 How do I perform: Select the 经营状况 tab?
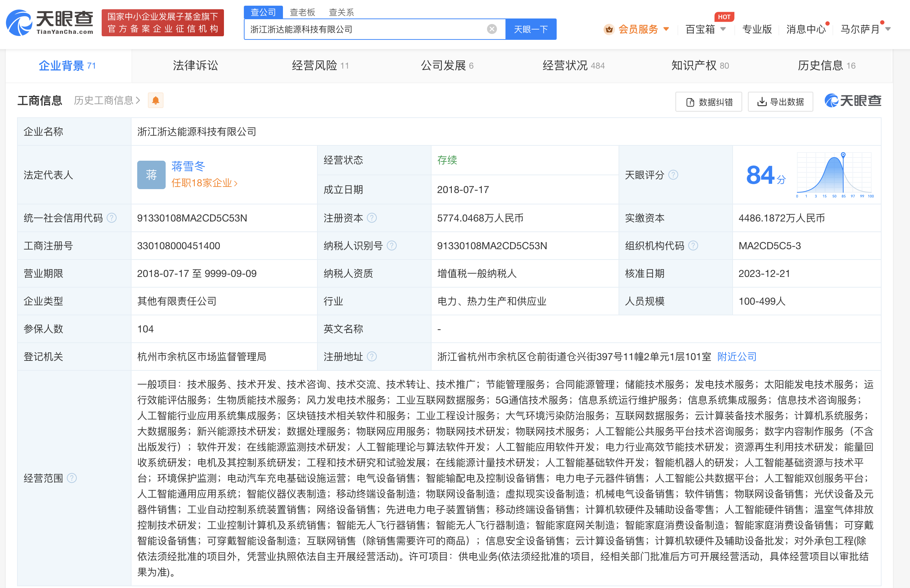coord(574,66)
